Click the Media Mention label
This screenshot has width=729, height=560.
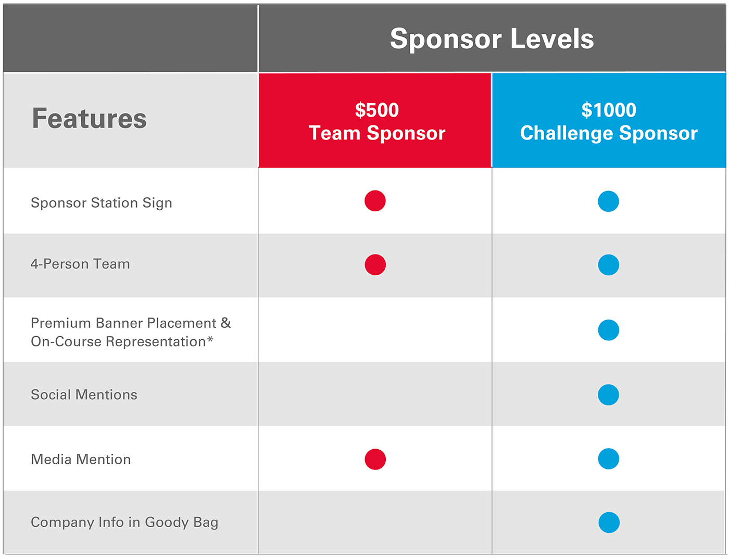(81, 459)
